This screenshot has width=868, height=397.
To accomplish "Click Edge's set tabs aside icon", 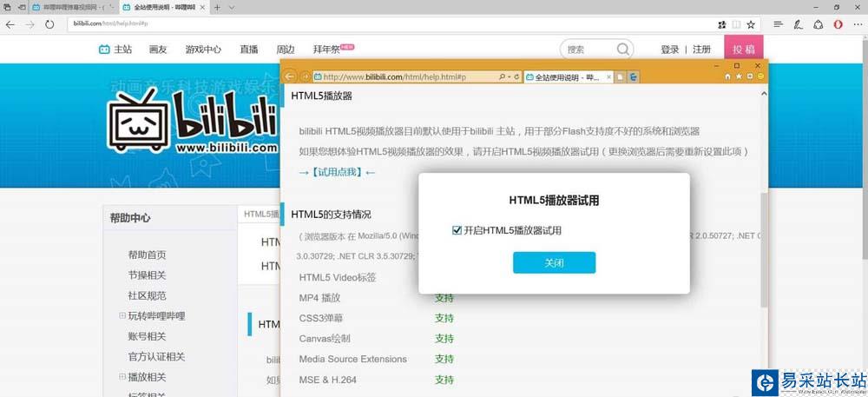I will [x=22, y=8].
